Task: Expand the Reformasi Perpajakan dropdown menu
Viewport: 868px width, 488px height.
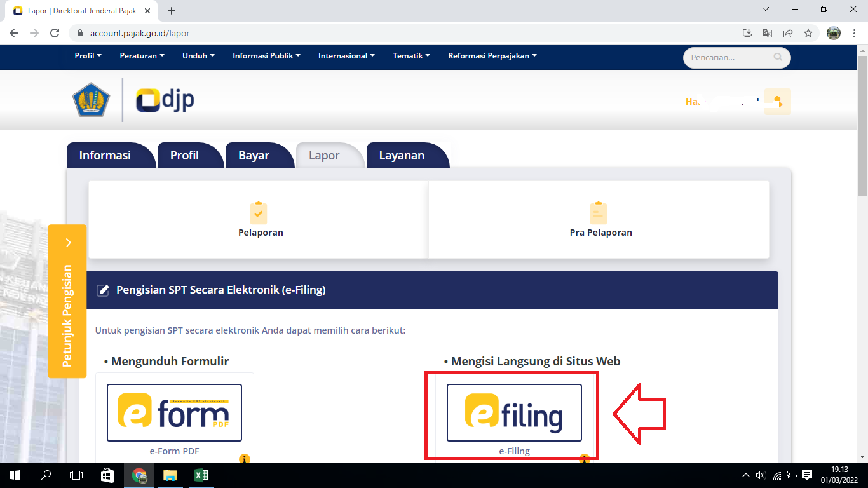Action: coord(492,56)
